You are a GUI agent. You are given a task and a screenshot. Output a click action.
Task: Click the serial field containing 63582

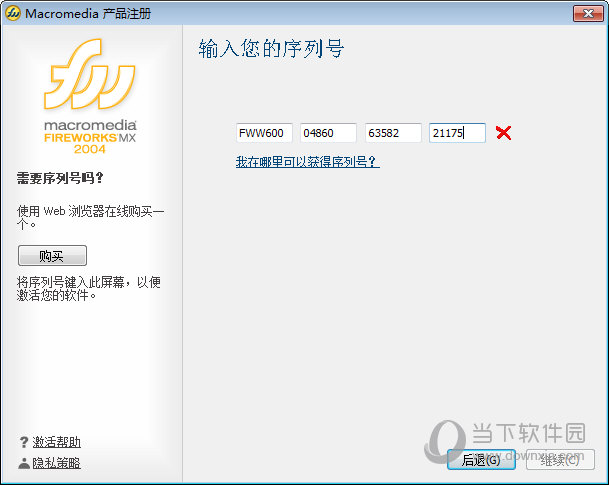pos(393,133)
